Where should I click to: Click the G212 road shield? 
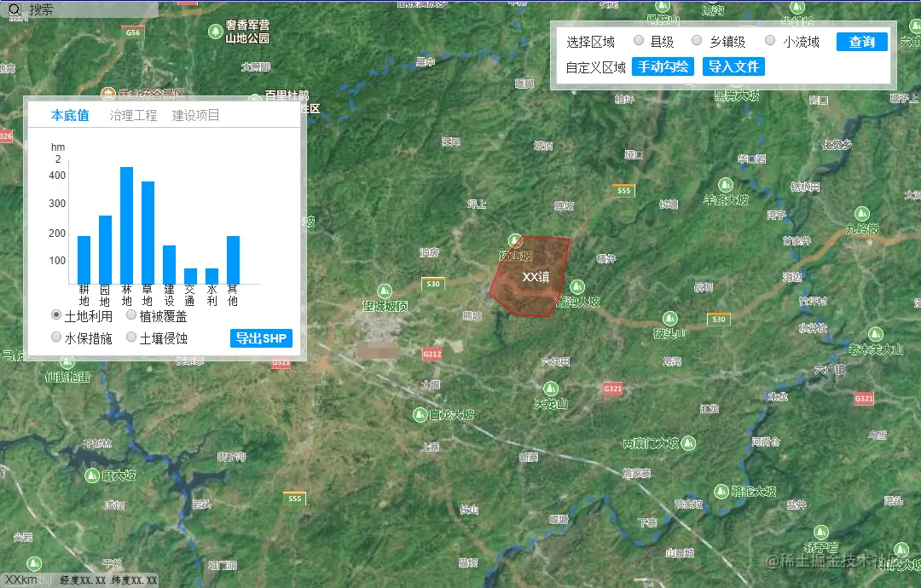coord(432,354)
